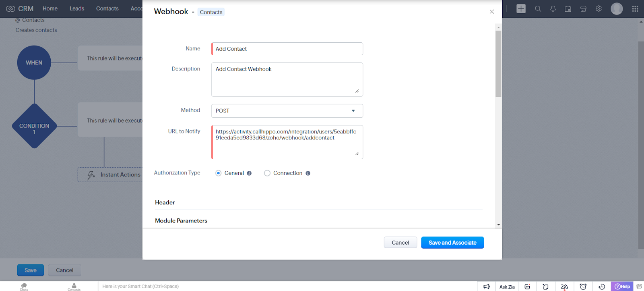Click the Save button on rule page
644x291 pixels.
[x=31, y=270]
